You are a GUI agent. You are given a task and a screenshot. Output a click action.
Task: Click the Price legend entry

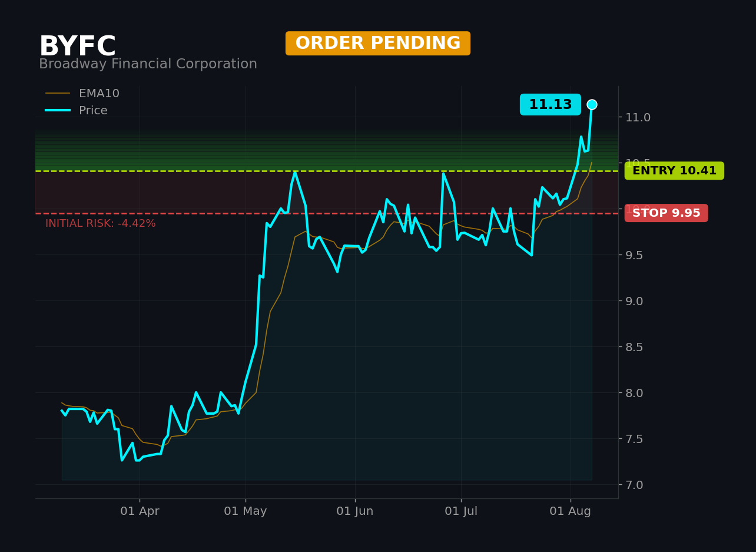[77, 111]
